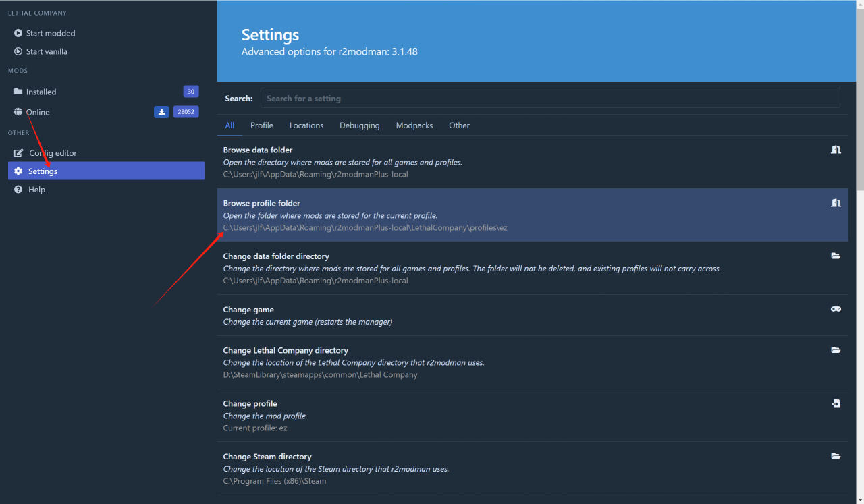Click folder icon for Change Lethal Company directory
This screenshot has height=504, width=864.
tap(836, 350)
